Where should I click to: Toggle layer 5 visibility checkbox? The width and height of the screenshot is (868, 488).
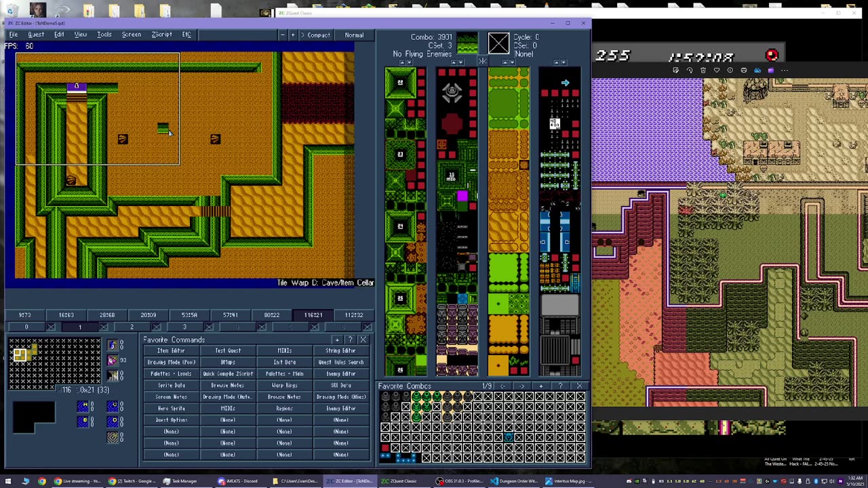pyautogui.click(x=315, y=327)
